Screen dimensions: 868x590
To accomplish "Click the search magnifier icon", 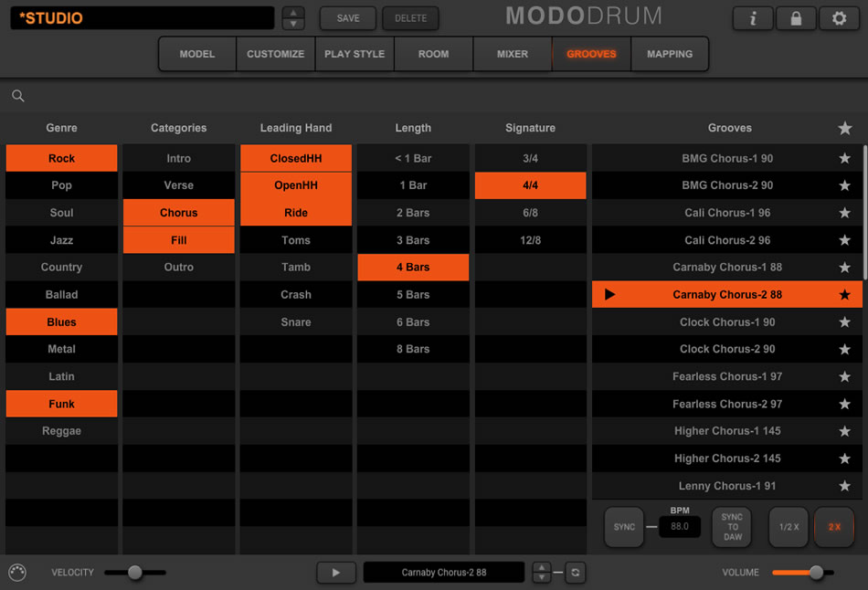I will (18, 96).
